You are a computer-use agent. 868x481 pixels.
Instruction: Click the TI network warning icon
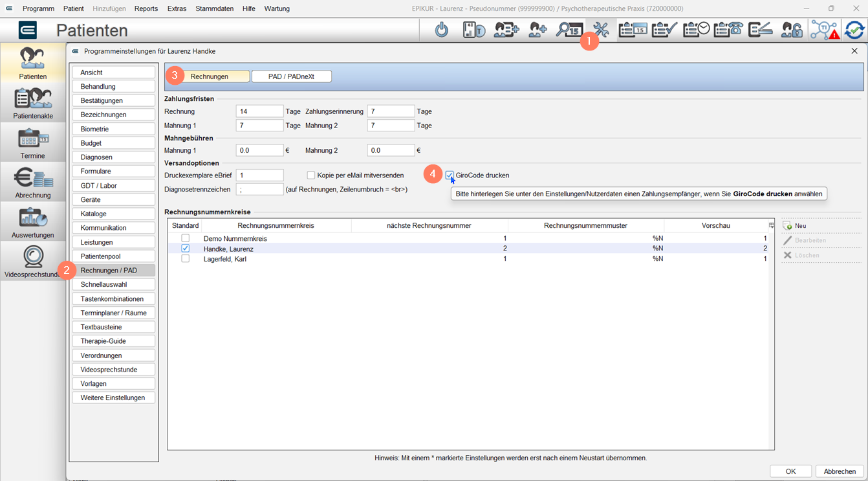(x=825, y=30)
